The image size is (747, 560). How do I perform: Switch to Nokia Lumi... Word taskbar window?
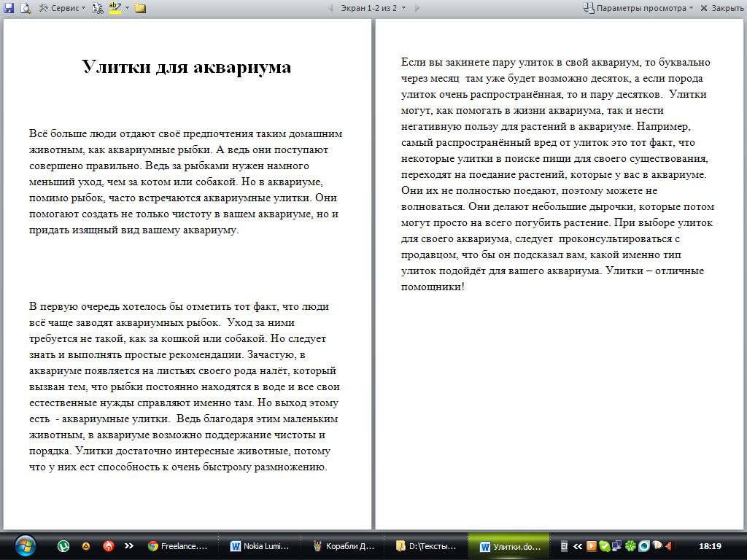(x=260, y=546)
